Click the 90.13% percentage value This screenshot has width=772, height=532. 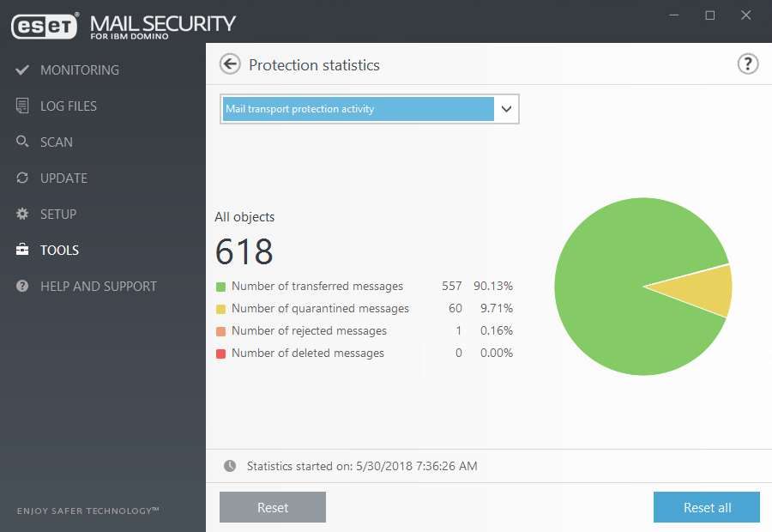coord(493,287)
